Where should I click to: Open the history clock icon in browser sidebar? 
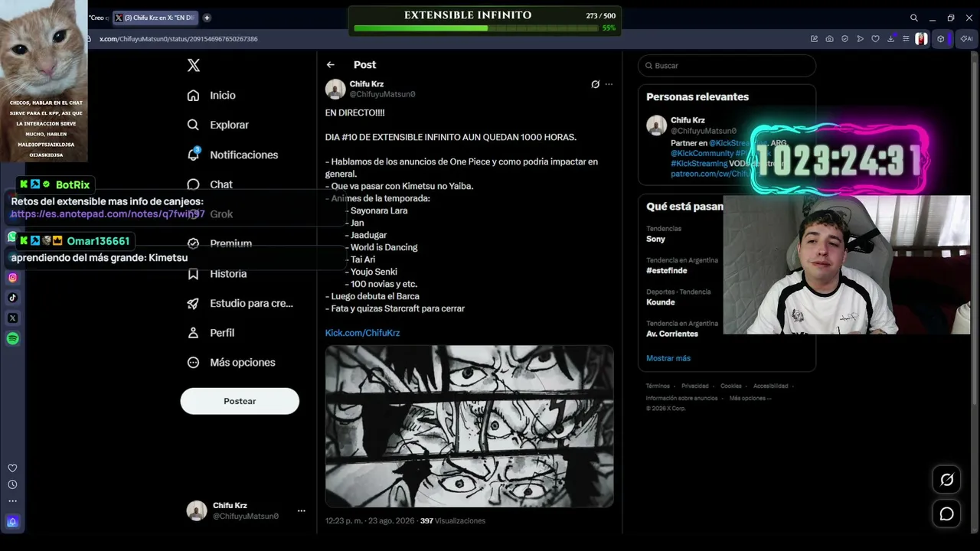click(12, 485)
